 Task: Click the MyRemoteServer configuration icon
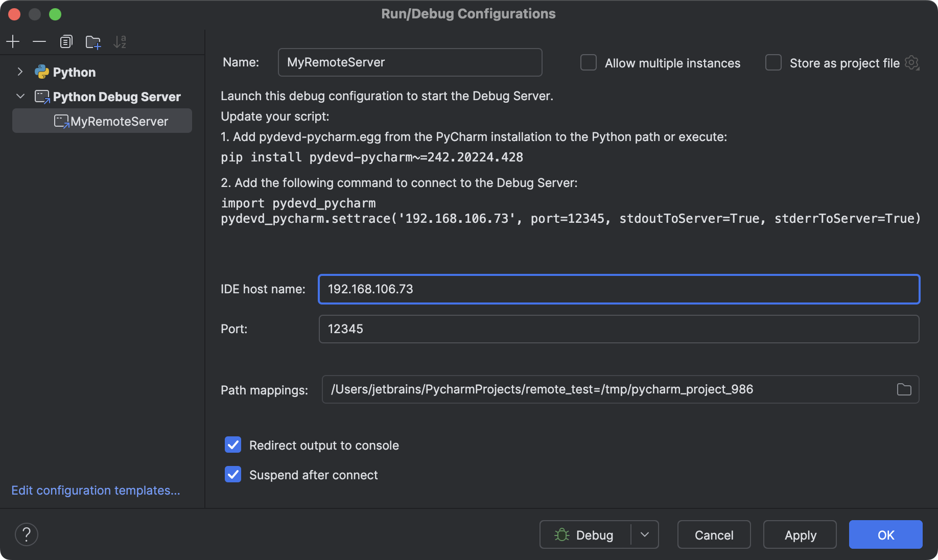click(61, 121)
